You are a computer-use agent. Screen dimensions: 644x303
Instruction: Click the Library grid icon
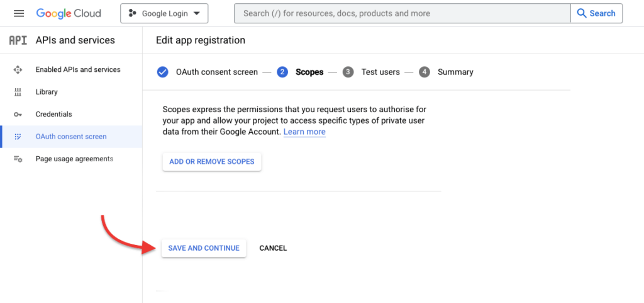(18, 92)
